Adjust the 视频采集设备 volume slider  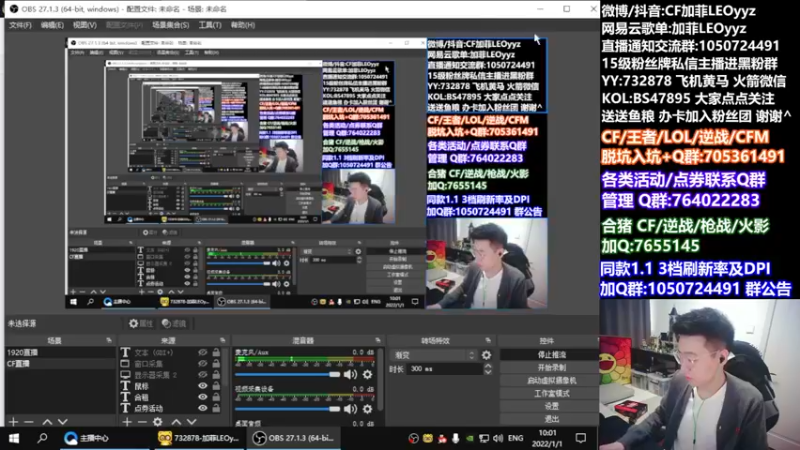pyautogui.click(x=287, y=409)
